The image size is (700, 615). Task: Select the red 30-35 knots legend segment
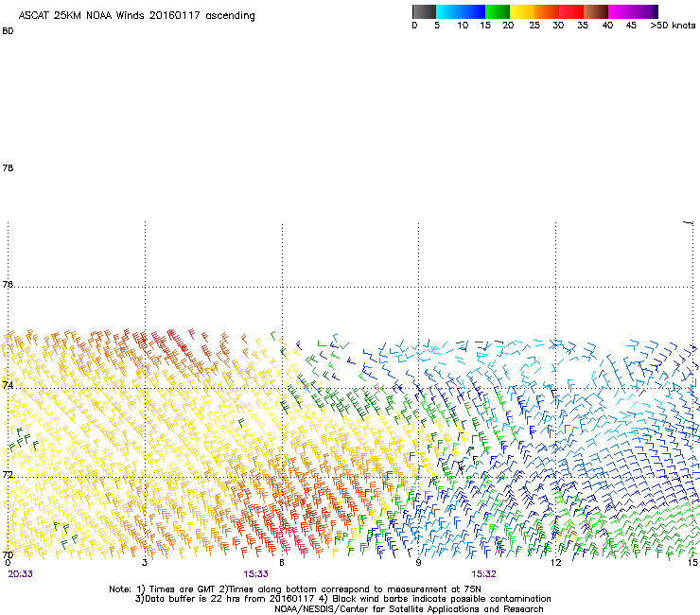coord(571,11)
